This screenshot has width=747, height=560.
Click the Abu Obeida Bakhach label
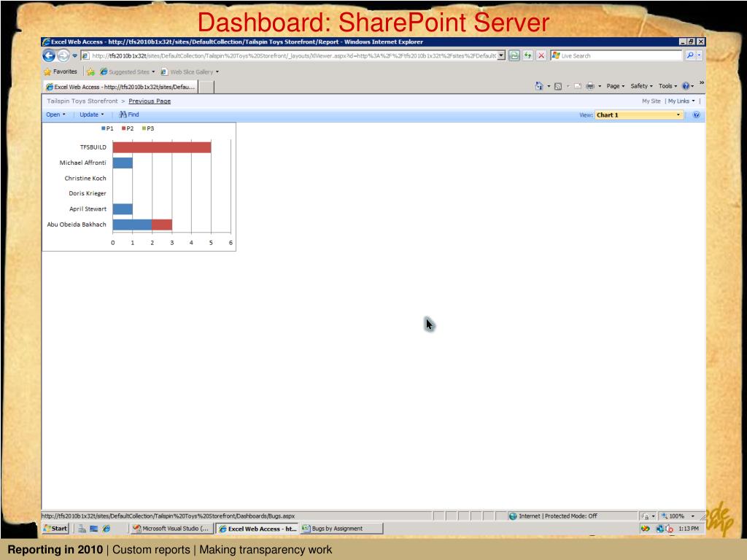[x=76, y=225]
